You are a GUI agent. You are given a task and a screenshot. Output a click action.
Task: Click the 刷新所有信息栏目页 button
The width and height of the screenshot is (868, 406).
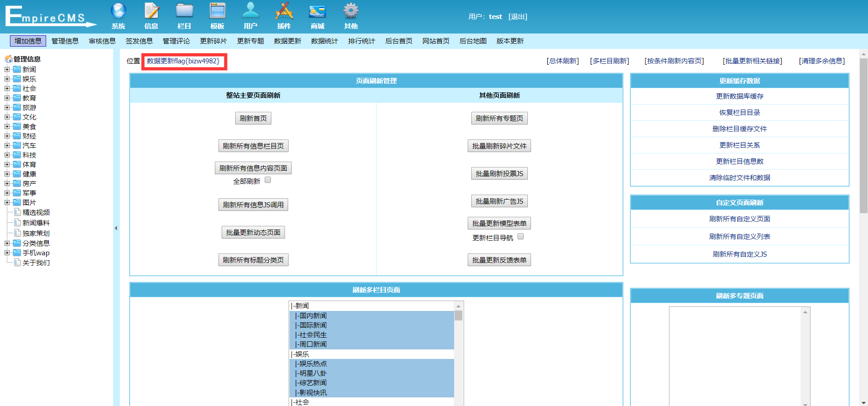(x=253, y=146)
